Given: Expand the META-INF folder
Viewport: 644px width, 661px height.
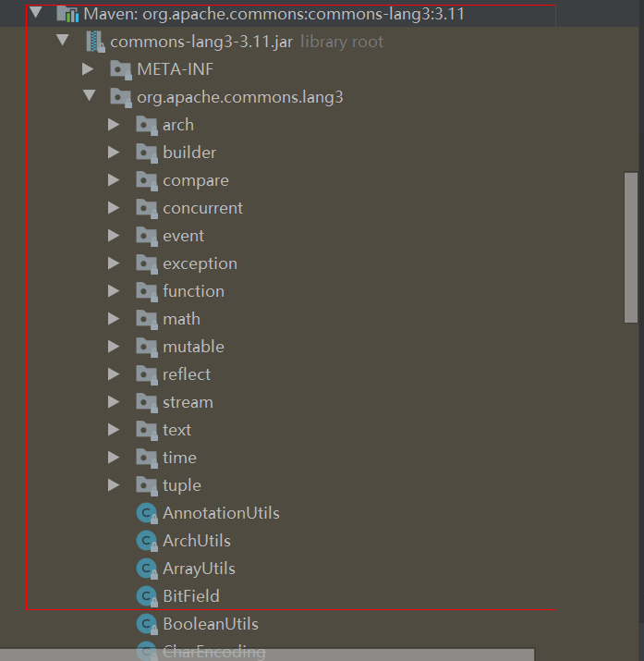Looking at the screenshot, I should pos(88,68).
